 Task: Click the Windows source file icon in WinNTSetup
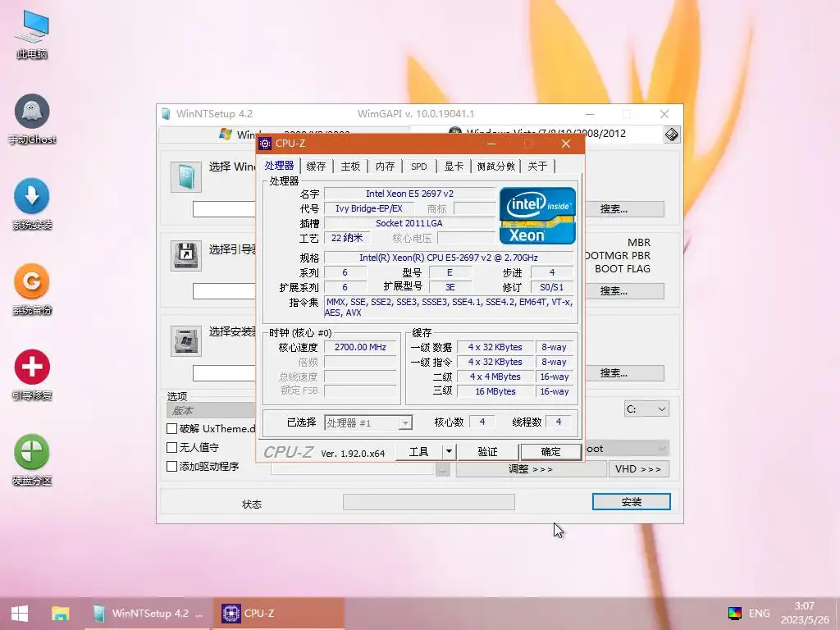[x=186, y=177]
